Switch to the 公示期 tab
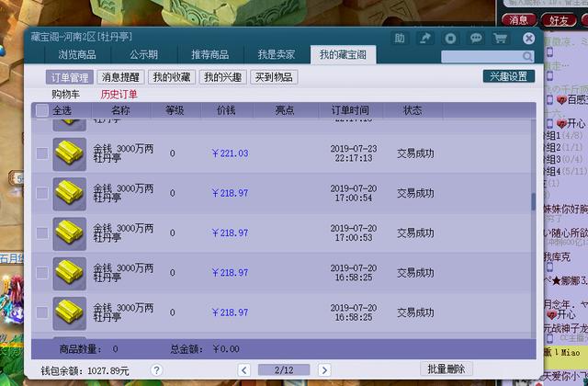This screenshot has width=588, height=386. point(143,55)
